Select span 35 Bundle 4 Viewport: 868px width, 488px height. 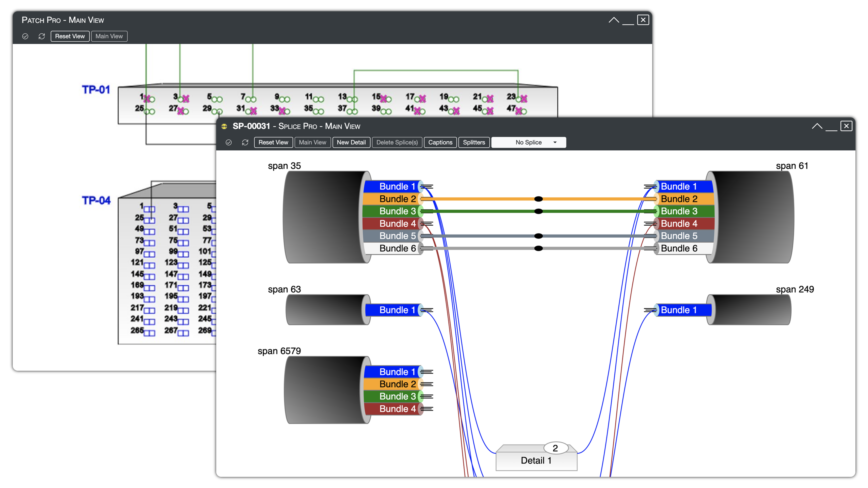[393, 224]
